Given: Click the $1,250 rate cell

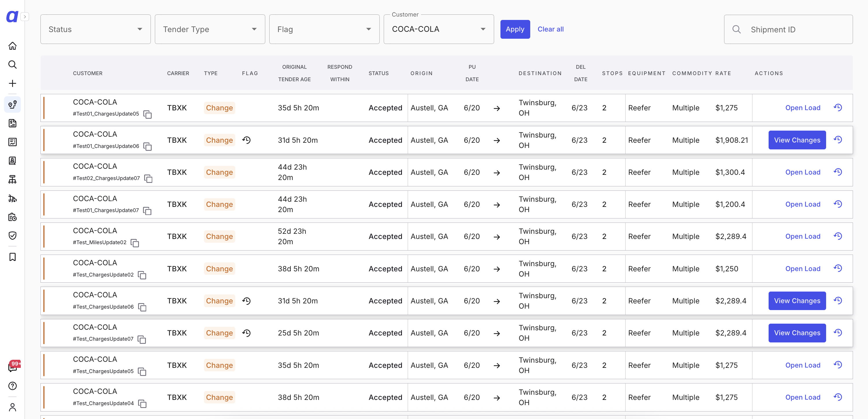Looking at the screenshot, I should click(x=726, y=269).
